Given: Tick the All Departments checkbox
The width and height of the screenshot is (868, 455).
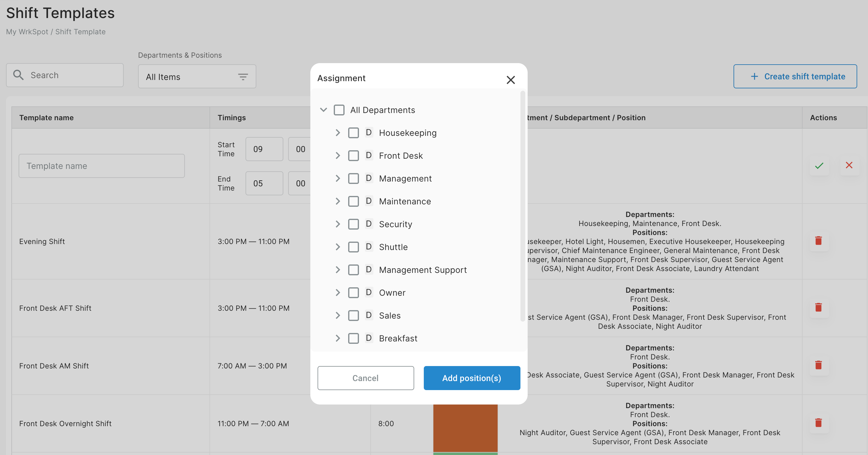Looking at the screenshot, I should click(339, 110).
